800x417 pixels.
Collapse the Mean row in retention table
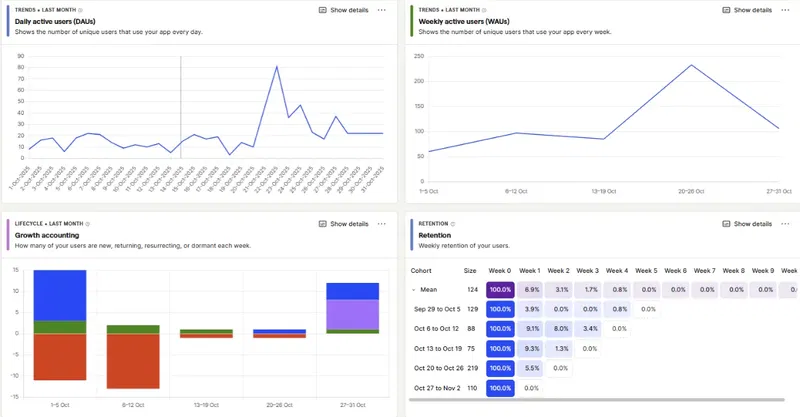point(414,290)
